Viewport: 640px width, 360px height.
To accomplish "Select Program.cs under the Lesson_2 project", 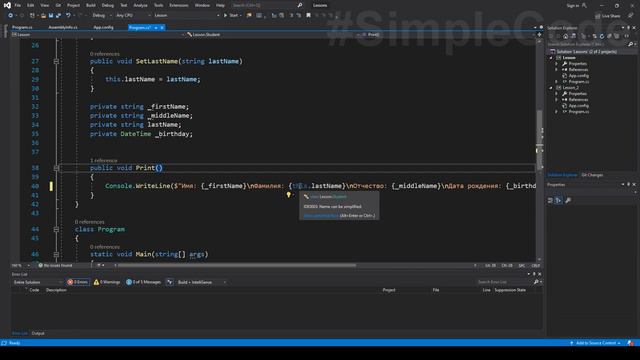I will tap(578, 111).
